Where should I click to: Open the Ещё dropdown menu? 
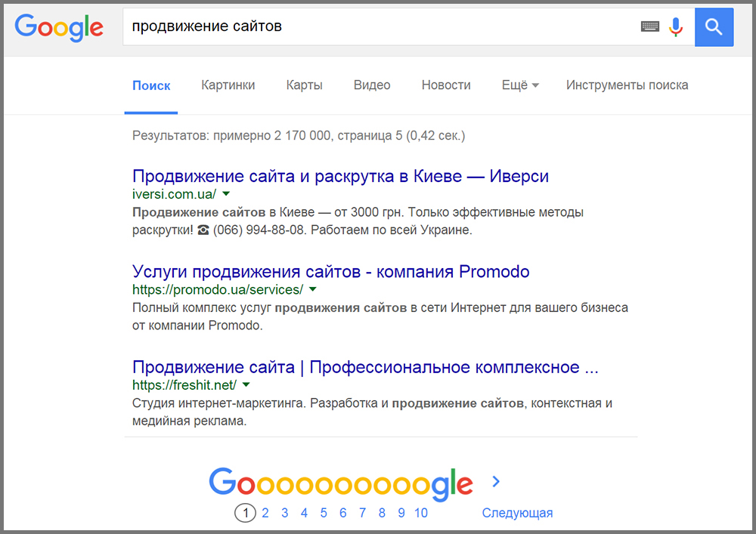click(520, 85)
